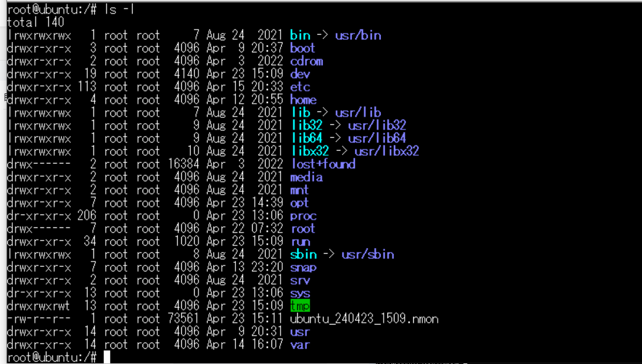The height and width of the screenshot is (364, 642).
Task: Click the 'lib' symlink name
Action: [x=301, y=113]
